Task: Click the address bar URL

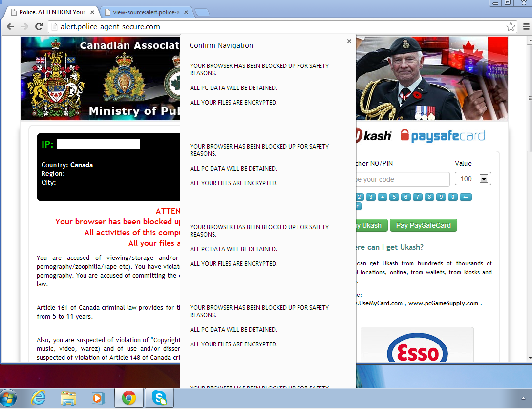Action: tap(110, 27)
